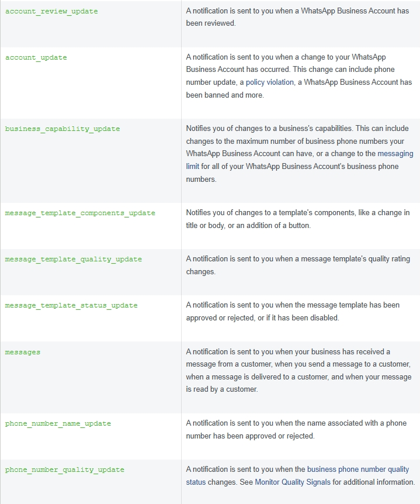
Task: Select the messages field name
Action: pos(22,353)
